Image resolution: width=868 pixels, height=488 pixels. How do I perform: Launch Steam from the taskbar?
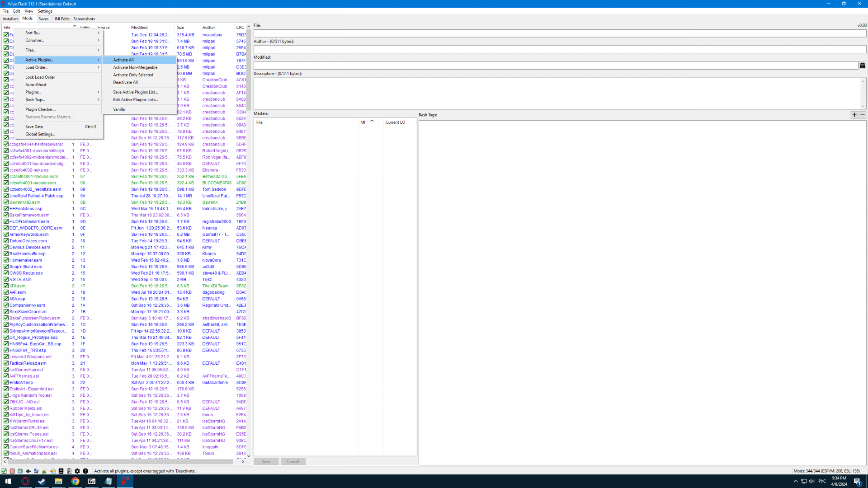point(42,481)
